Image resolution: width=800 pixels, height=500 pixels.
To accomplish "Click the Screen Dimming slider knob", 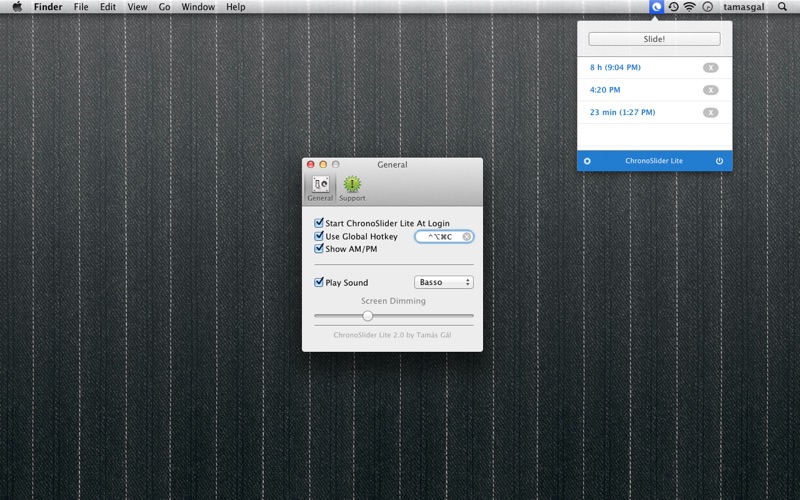I will click(x=367, y=316).
